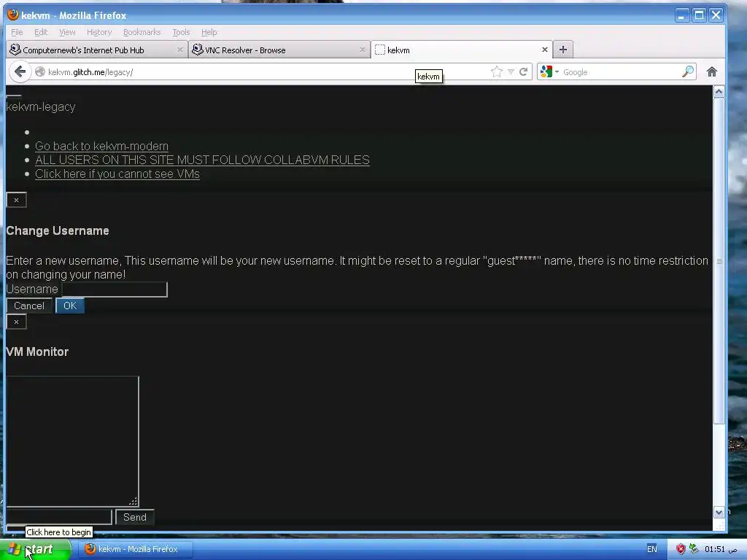Open the View menu

[67, 32]
